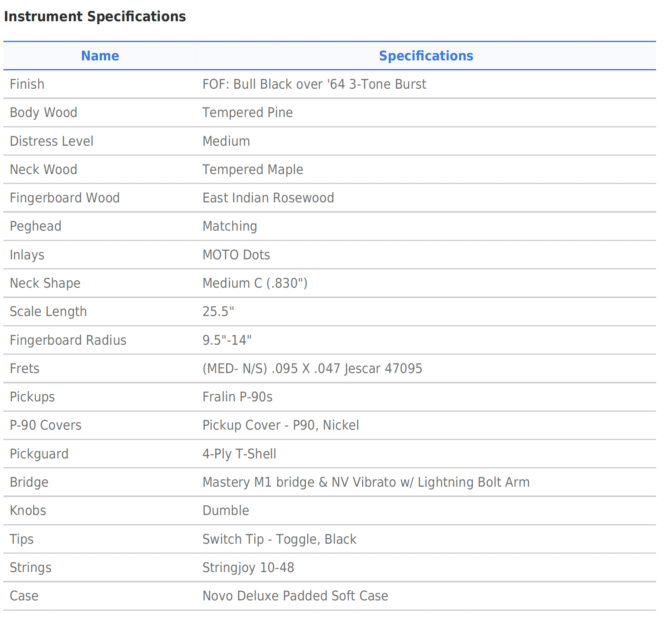Click East Indian Rosewood fingerboard value
The image size is (672, 632).
(268, 198)
